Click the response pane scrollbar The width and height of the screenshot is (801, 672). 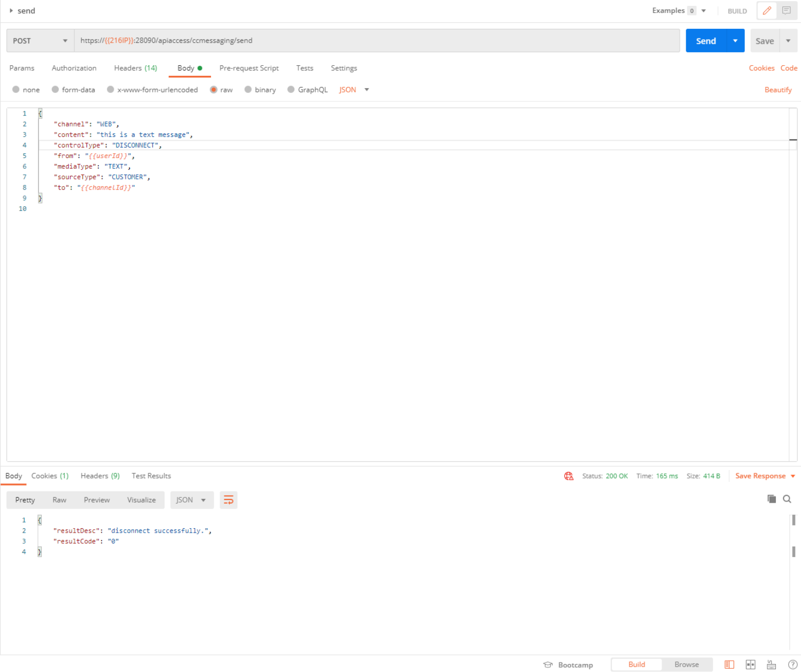click(794, 582)
